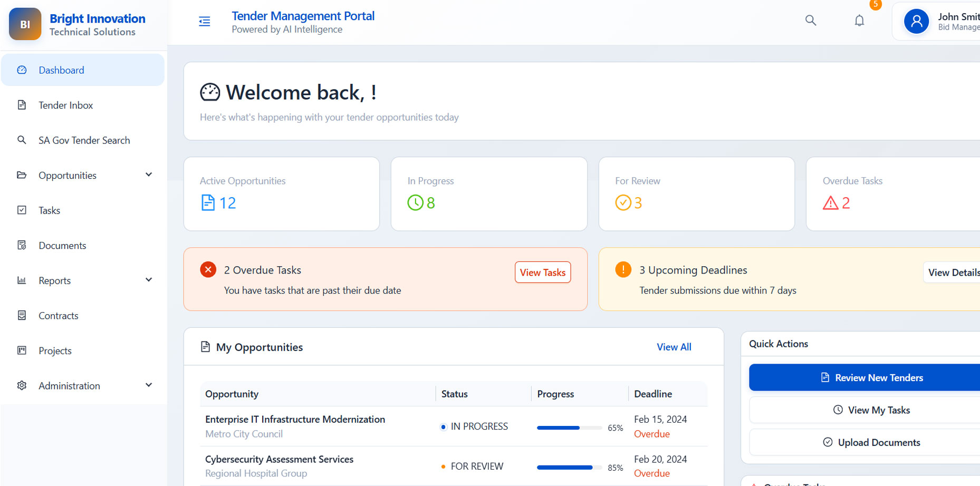Click the Review New Tenders button
Viewport: 980px width, 486px height.
[x=871, y=377]
